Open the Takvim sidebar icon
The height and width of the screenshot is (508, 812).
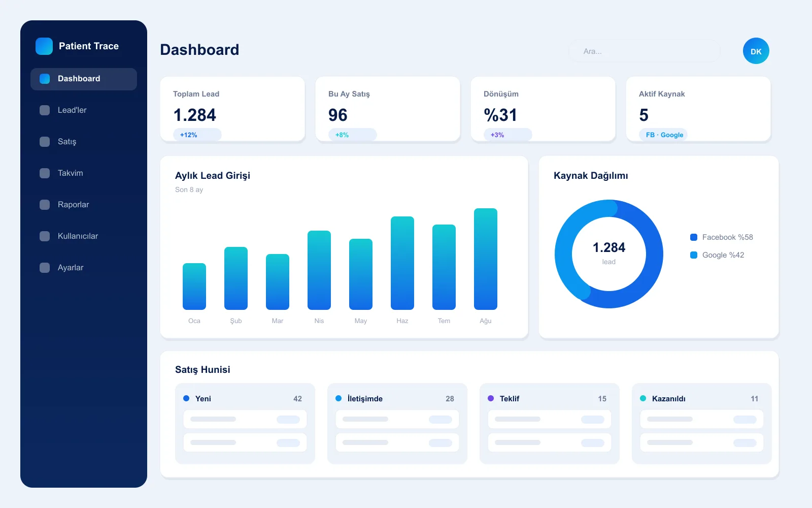tap(45, 173)
